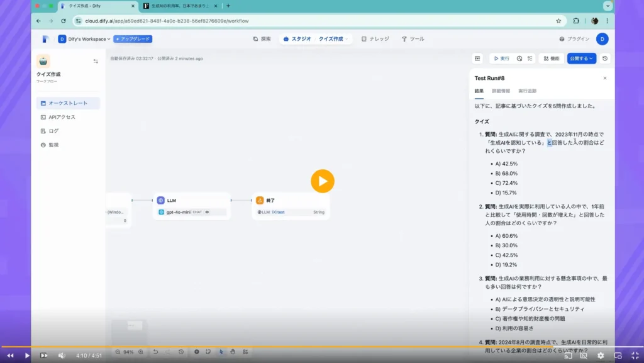The width and height of the screenshot is (644, 363).
Task: Open version history icon next to publish
Action: pos(605,59)
